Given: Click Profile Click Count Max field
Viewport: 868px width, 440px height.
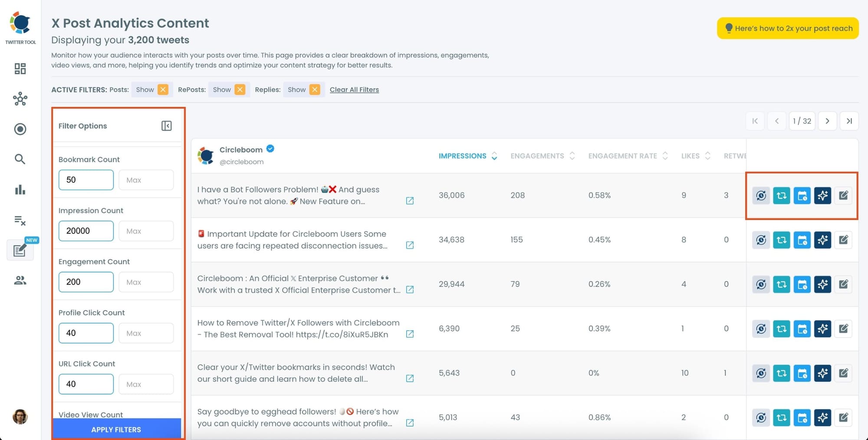Looking at the screenshot, I should (146, 333).
